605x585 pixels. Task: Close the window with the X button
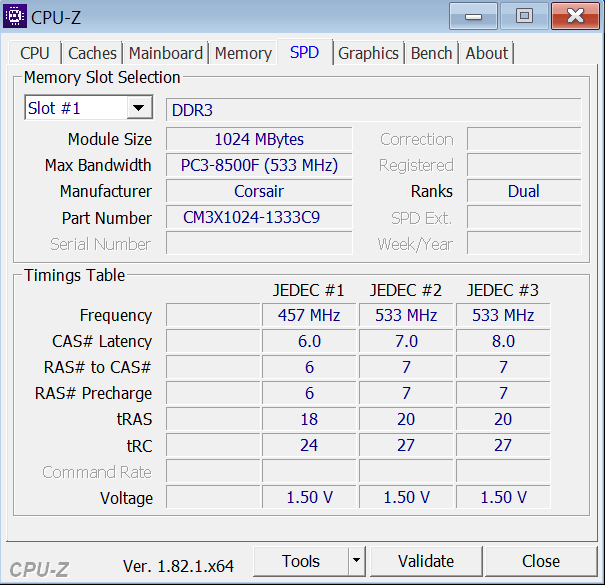[x=575, y=16]
